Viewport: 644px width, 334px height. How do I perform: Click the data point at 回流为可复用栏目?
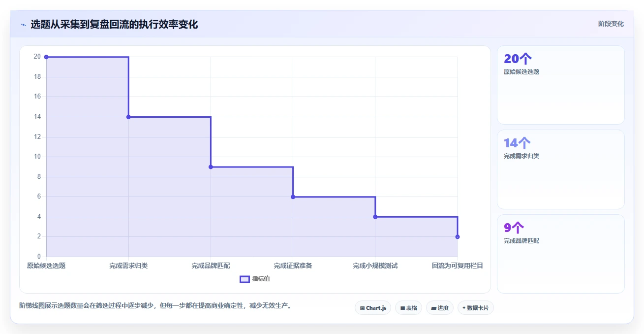[458, 237]
